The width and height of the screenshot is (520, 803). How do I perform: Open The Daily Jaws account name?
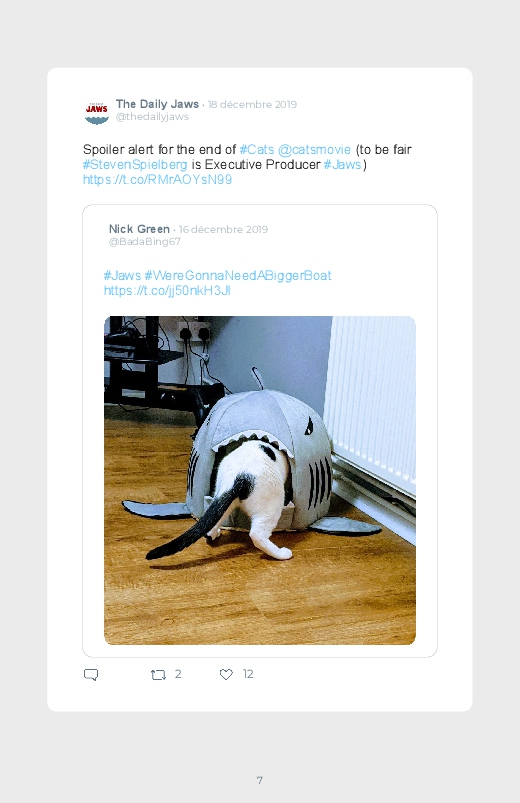[x=157, y=104]
